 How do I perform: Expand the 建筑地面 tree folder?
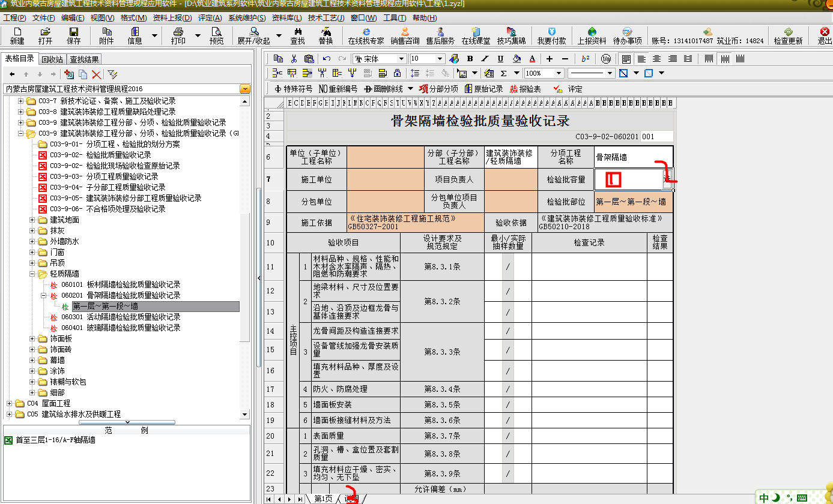coord(32,220)
